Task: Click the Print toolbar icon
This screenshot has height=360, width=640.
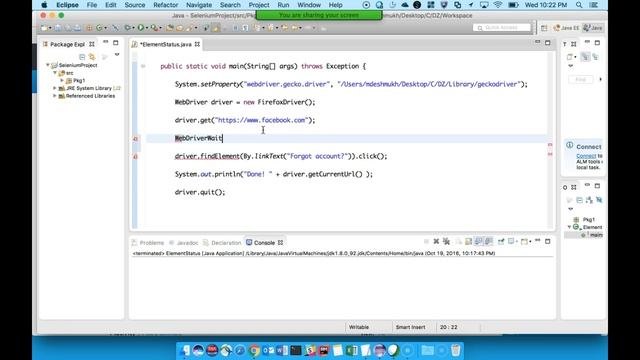Action: [x=77, y=28]
